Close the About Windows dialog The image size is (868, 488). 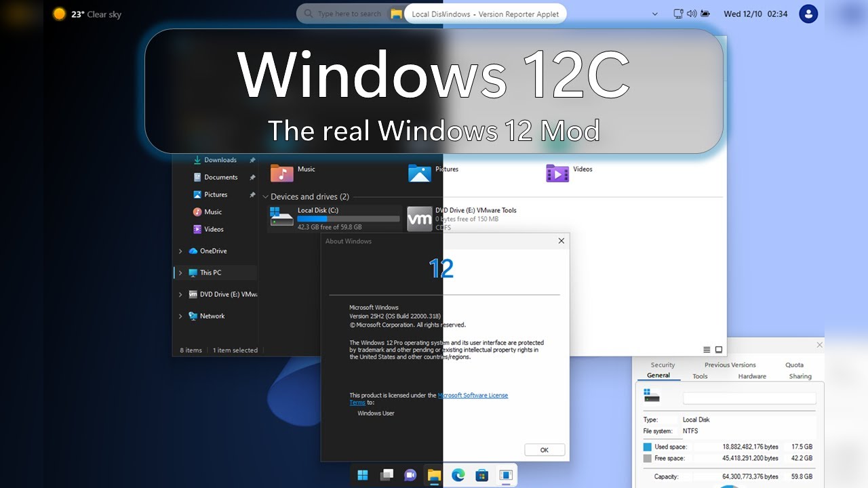(x=561, y=241)
